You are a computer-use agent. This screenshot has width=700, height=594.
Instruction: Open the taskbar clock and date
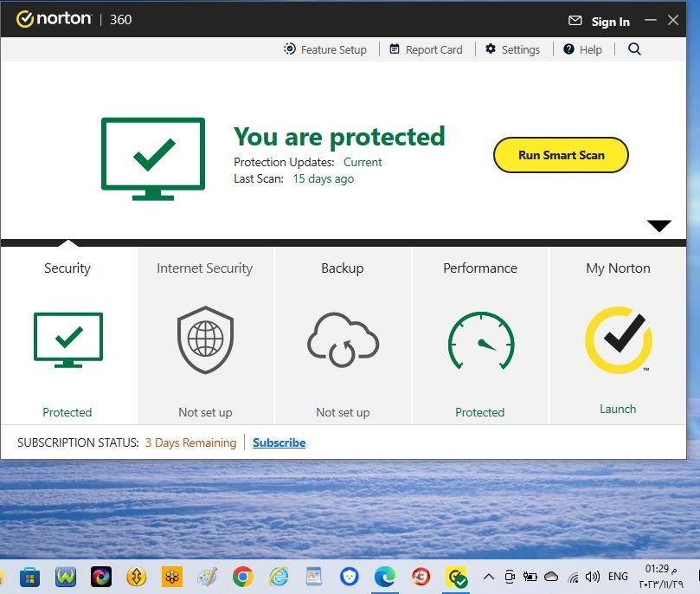click(x=661, y=576)
